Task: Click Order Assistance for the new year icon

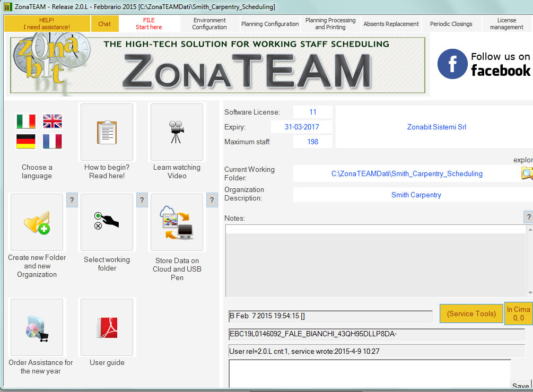Action: coord(37,327)
